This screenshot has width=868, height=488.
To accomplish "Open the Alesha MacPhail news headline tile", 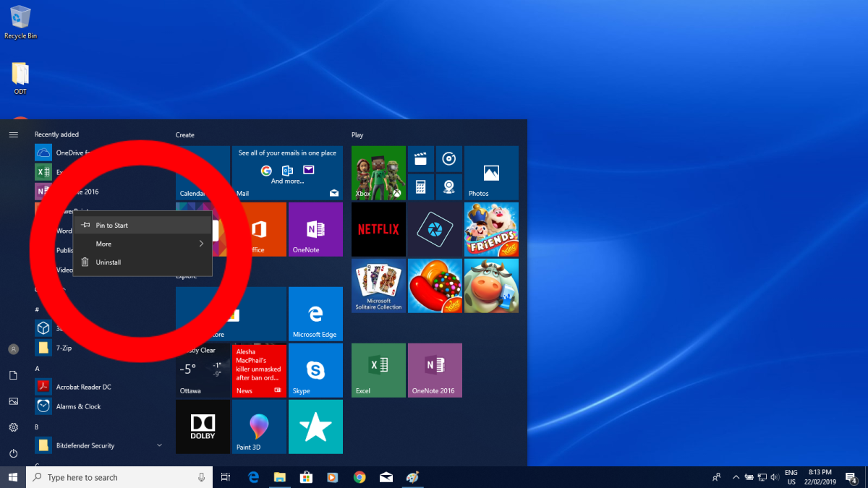I will point(259,370).
